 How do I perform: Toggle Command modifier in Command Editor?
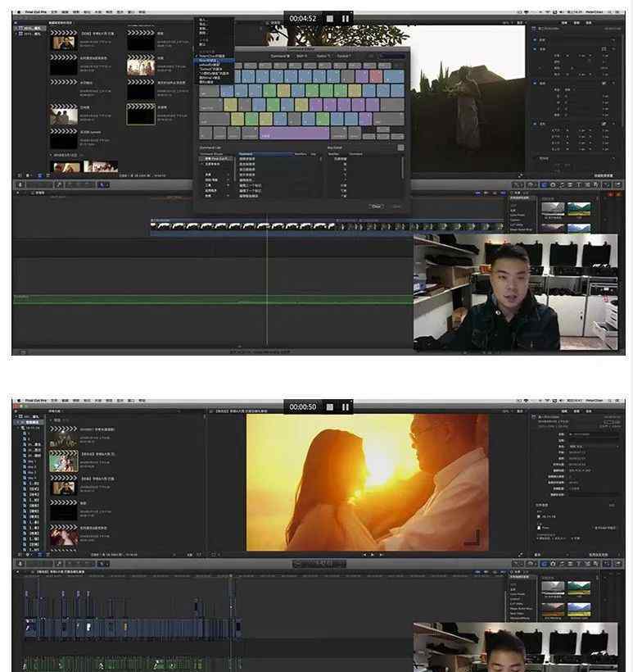(280, 57)
